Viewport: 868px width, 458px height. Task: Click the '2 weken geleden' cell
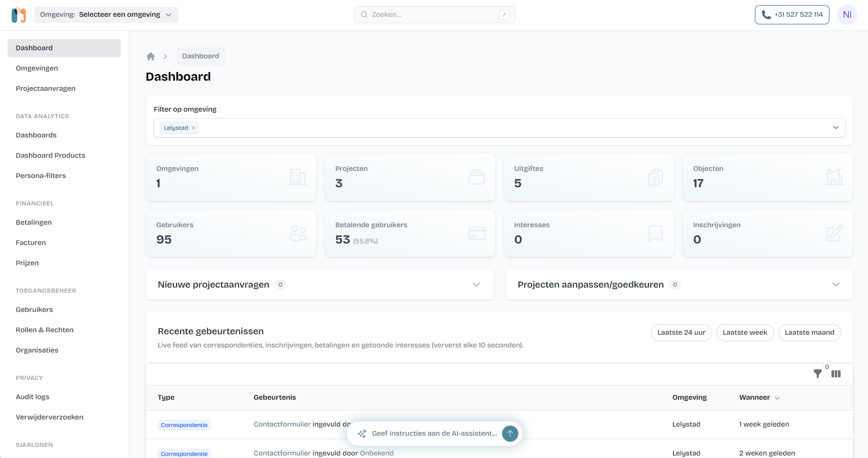(x=767, y=453)
